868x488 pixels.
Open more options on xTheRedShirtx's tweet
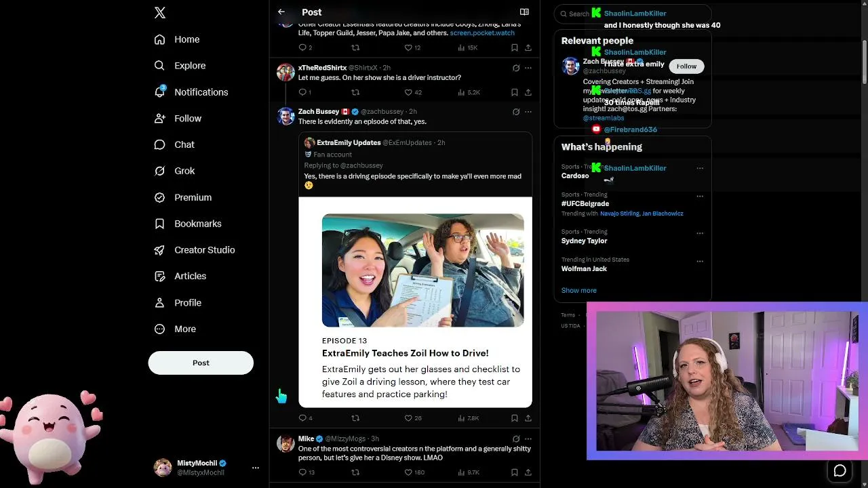[528, 68]
